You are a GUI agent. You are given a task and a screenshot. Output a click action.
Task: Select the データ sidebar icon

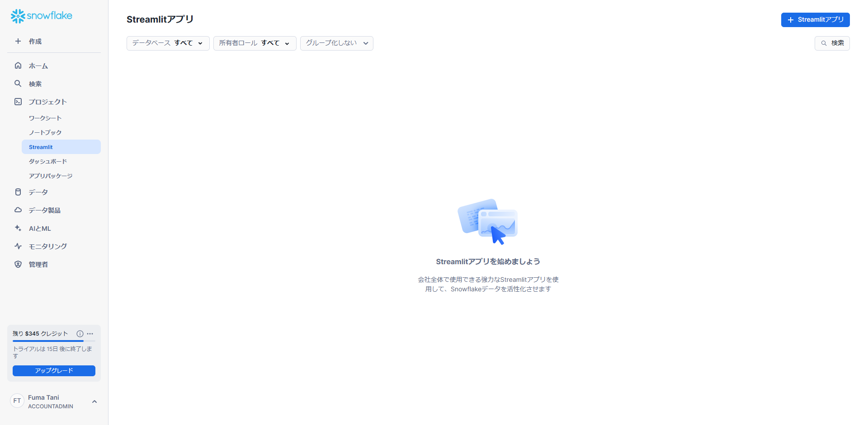tap(18, 191)
